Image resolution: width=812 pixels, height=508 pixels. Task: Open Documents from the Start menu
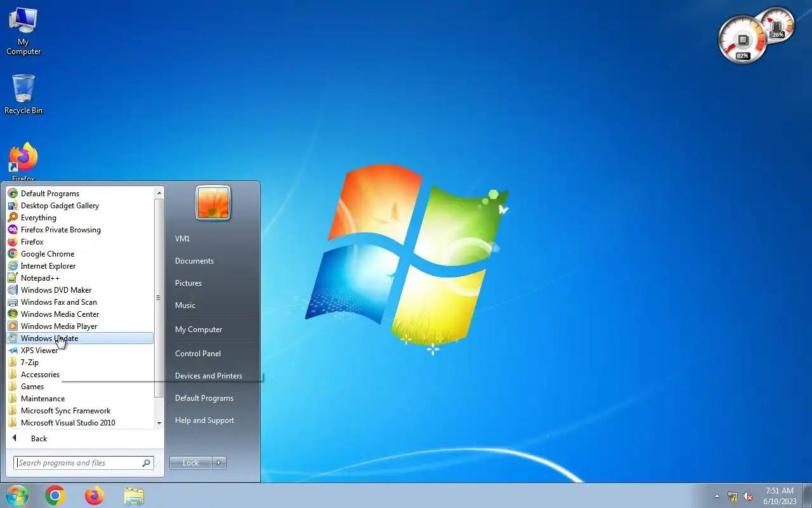point(213,261)
